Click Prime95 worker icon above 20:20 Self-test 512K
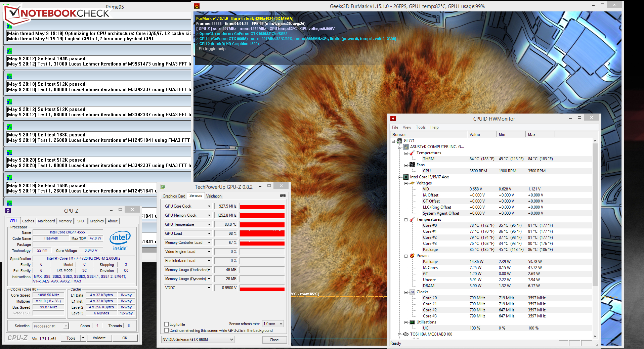The width and height of the screenshot is (644, 349). coord(9,152)
